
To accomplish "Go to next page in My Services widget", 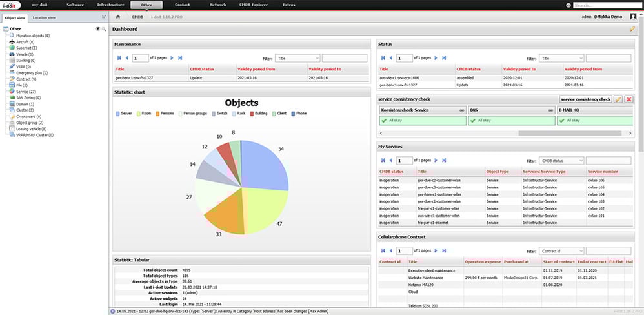I will coord(436,160).
